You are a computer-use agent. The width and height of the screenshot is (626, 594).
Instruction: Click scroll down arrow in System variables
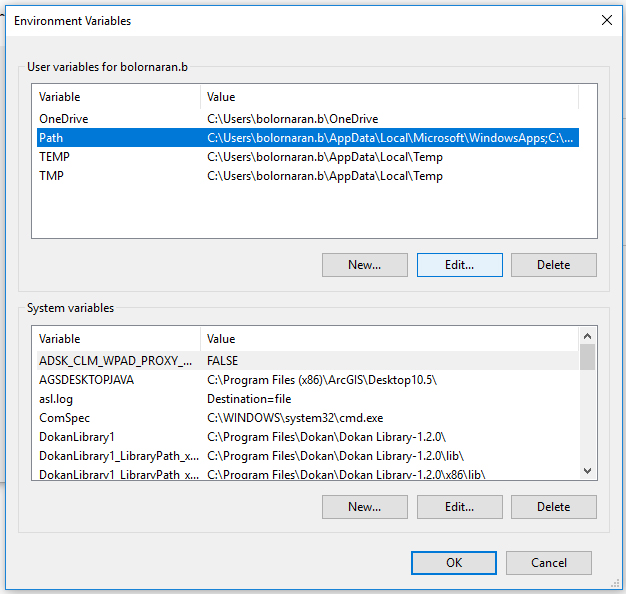click(587, 471)
